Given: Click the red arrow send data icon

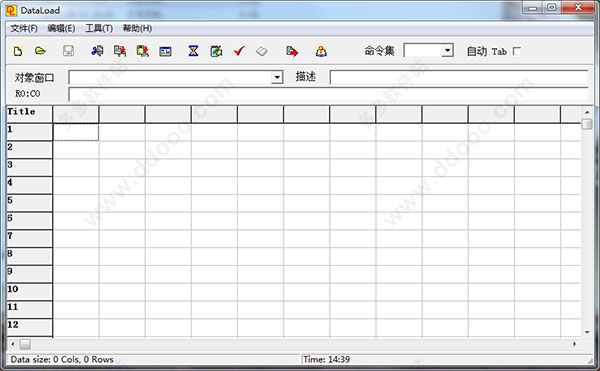Looking at the screenshot, I should (x=292, y=51).
